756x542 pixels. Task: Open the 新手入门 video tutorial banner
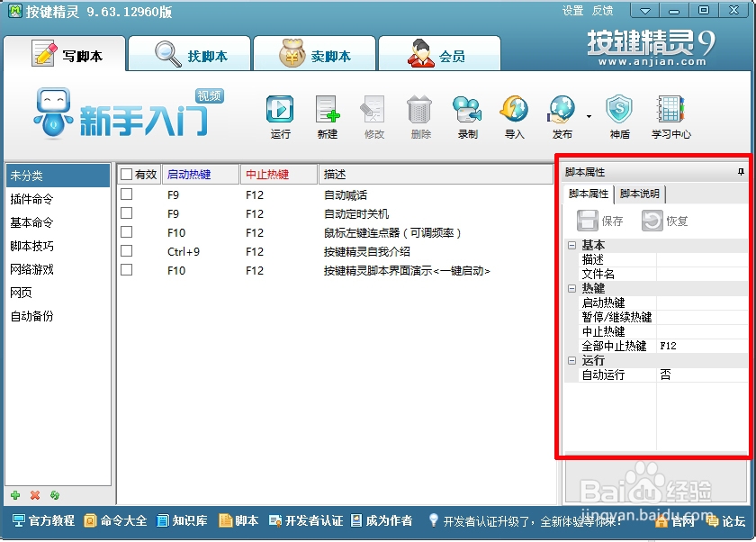pos(128,113)
